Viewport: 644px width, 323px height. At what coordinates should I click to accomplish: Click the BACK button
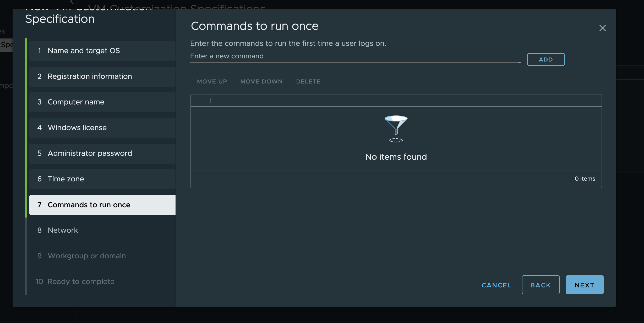[541, 285]
